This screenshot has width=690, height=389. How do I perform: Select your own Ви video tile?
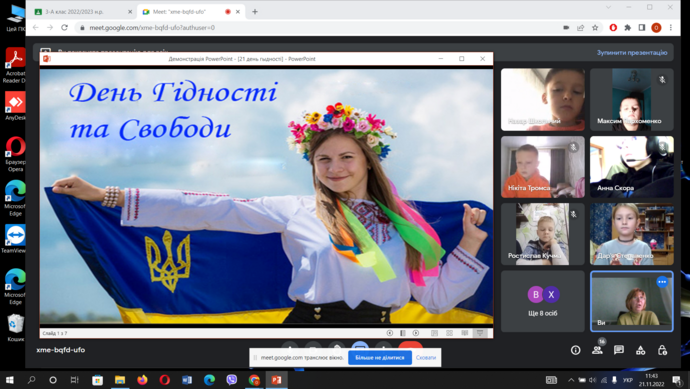click(631, 301)
